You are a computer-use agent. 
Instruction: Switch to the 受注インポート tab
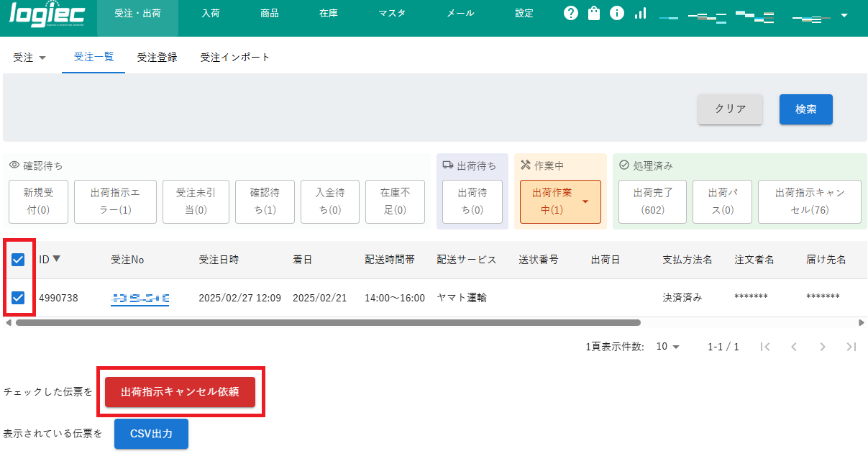235,56
